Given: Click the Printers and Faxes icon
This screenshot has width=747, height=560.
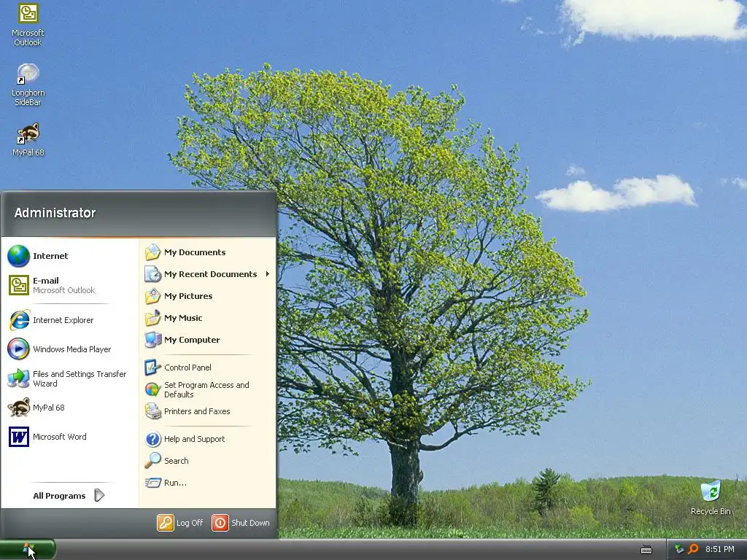Looking at the screenshot, I should click(x=152, y=411).
